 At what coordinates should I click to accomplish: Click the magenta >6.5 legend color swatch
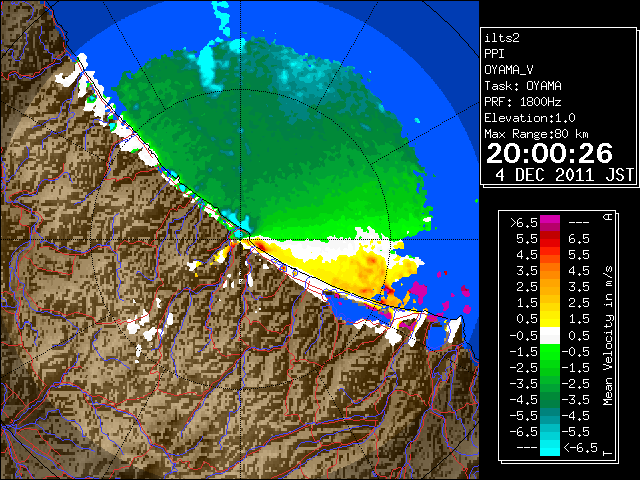click(550, 223)
